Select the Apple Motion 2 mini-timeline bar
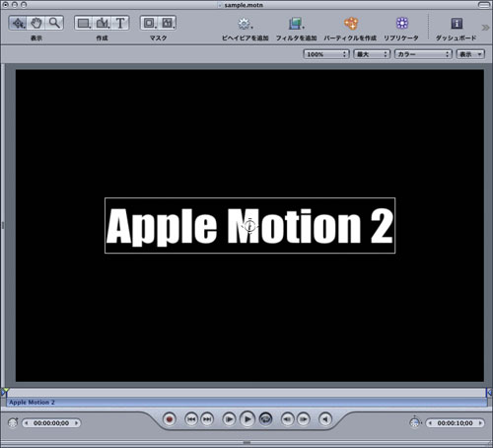493x448 pixels. coord(246,403)
